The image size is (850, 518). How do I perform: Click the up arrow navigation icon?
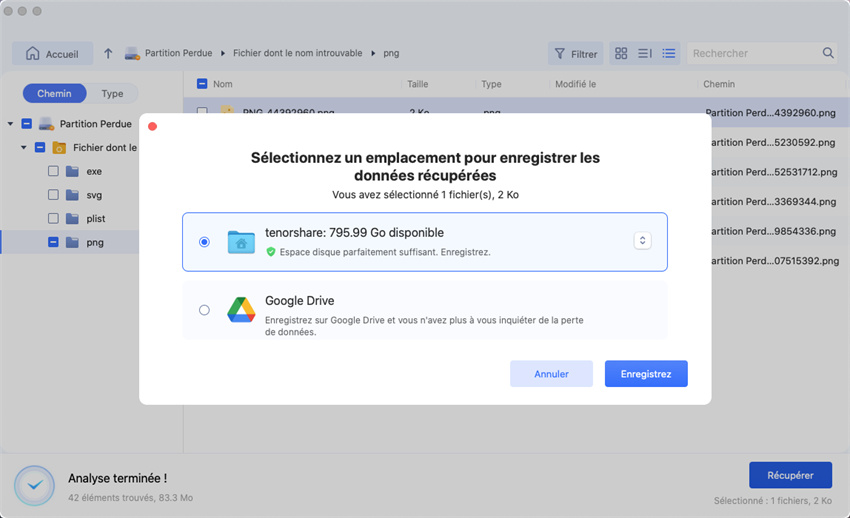[108, 54]
